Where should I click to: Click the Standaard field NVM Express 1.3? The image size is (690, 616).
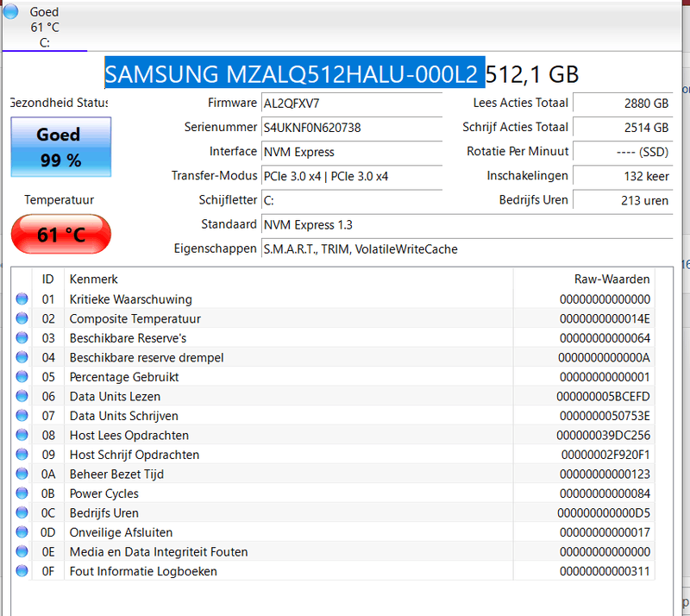467,224
